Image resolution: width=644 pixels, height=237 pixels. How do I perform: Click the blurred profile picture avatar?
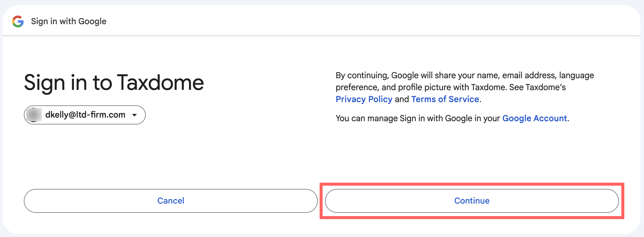34,115
